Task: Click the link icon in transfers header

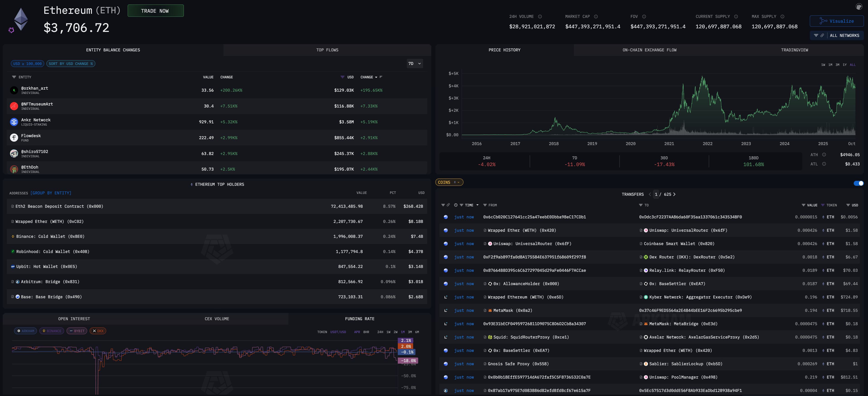Action: 448,205
